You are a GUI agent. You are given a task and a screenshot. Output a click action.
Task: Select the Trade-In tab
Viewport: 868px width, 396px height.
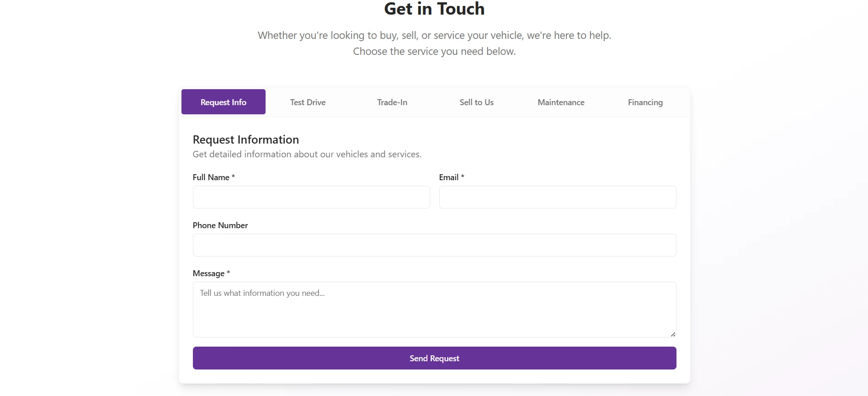[x=392, y=102]
